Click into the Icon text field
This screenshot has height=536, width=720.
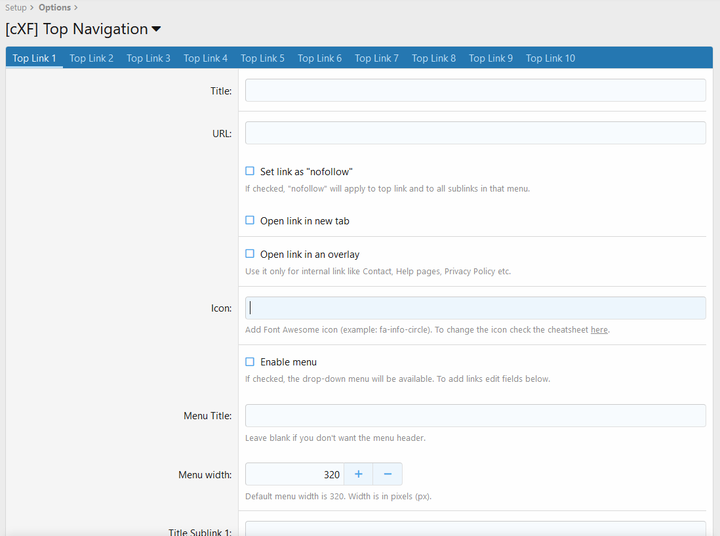(x=475, y=308)
